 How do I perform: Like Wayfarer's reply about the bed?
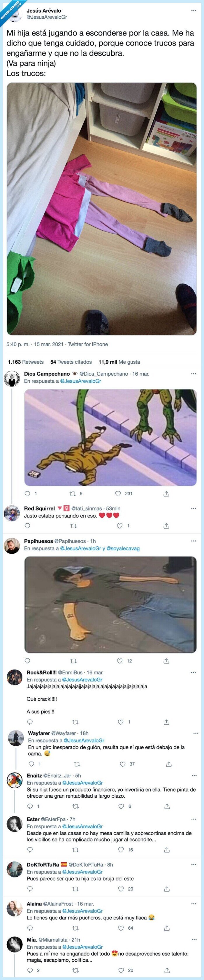tap(123, 764)
